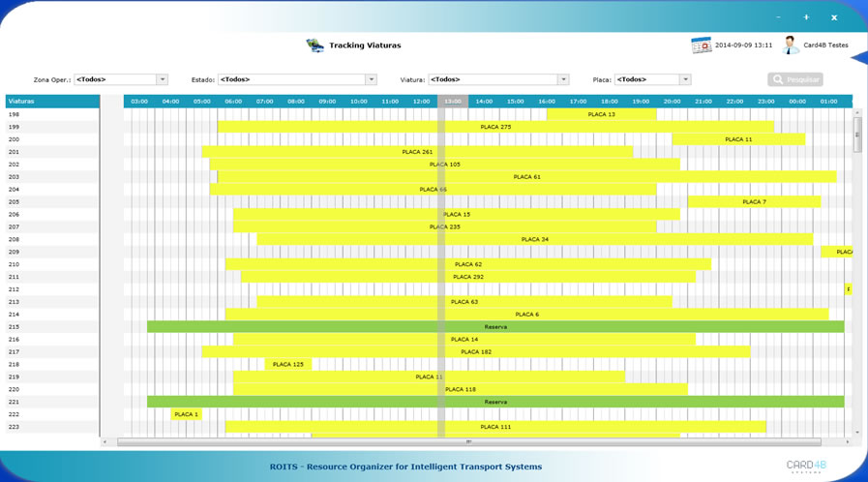The image size is (868, 482).
Task: Click the calendar date icon
Action: click(x=701, y=45)
